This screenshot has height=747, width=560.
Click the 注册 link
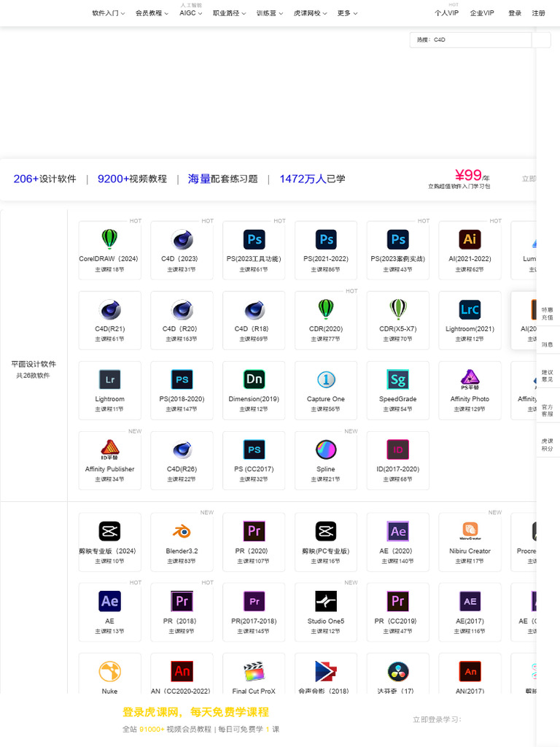tap(539, 13)
